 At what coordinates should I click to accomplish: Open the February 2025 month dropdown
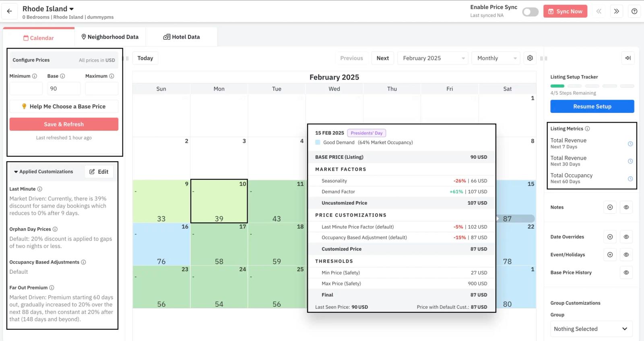point(433,58)
